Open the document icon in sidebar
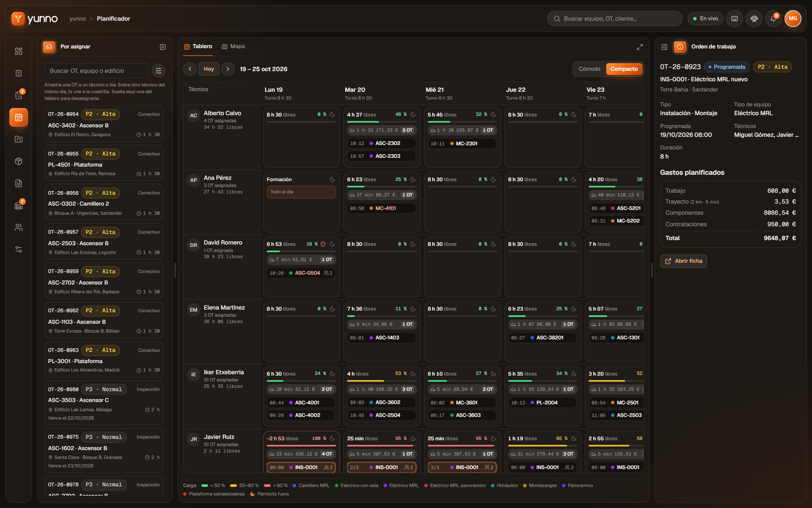Screen dimensions: 812x508 tap(19, 183)
